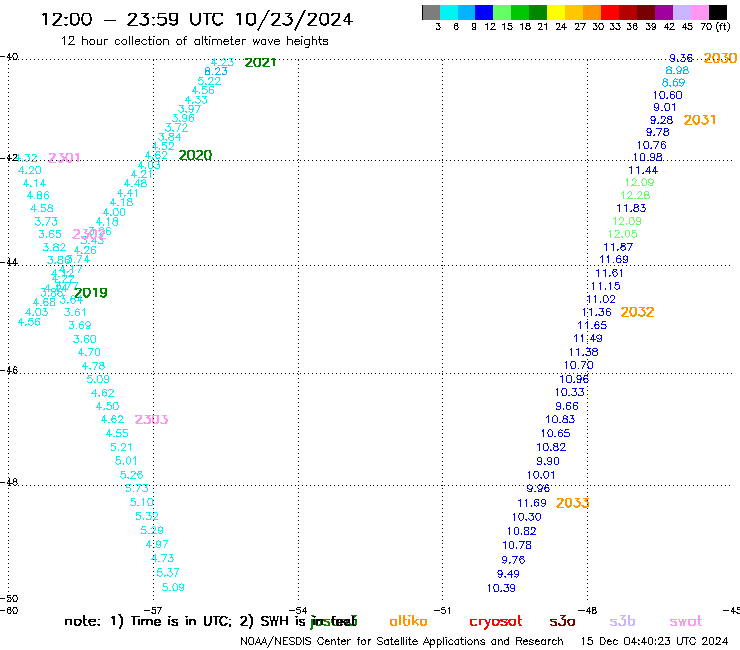Select the wave height value 10.39
Viewport: 740px width, 650px height.
tap(501, 588)
